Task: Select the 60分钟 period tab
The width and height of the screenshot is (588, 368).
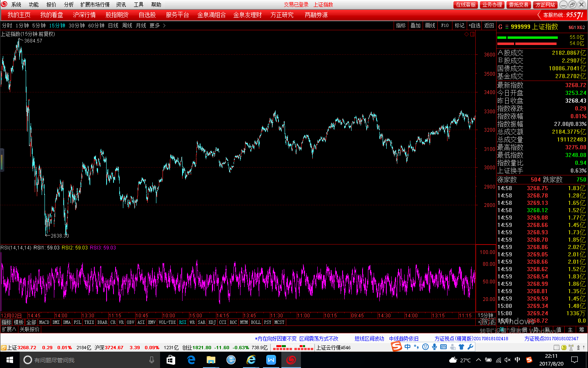Action: click(96, 25)
